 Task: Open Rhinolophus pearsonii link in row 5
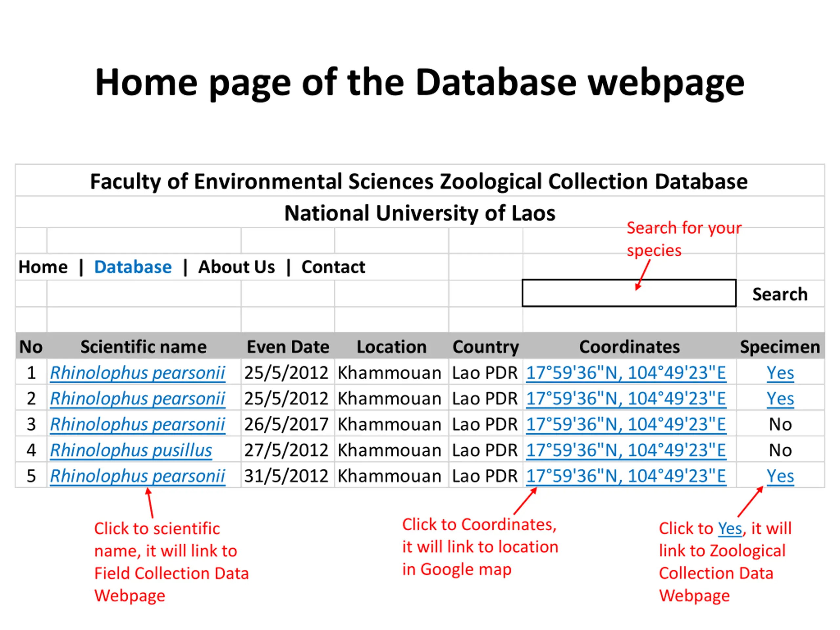point(137,476)
